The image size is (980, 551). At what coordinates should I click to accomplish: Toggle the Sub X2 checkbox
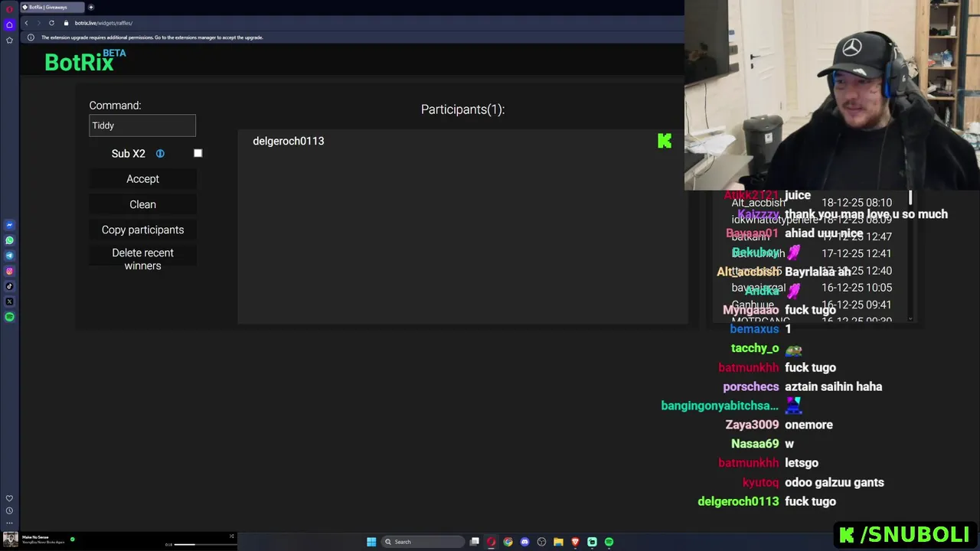[x=198, y=153]
